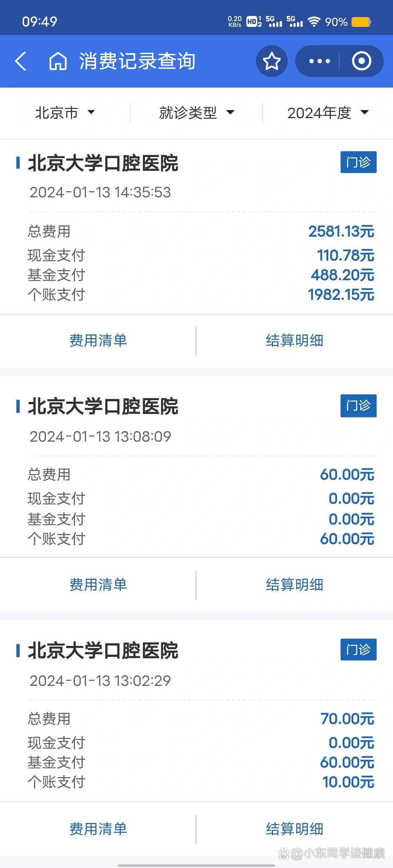Open the 北京市 city dropdown

click(x=65, y=113)
